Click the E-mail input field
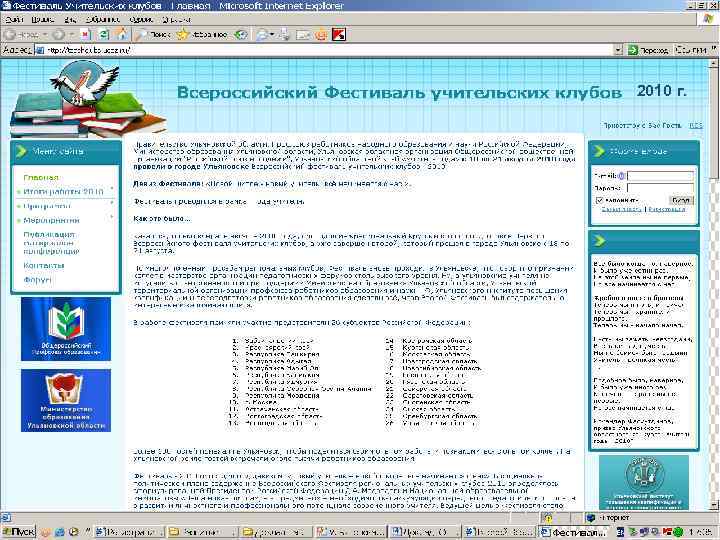 (x=660, y=176)
